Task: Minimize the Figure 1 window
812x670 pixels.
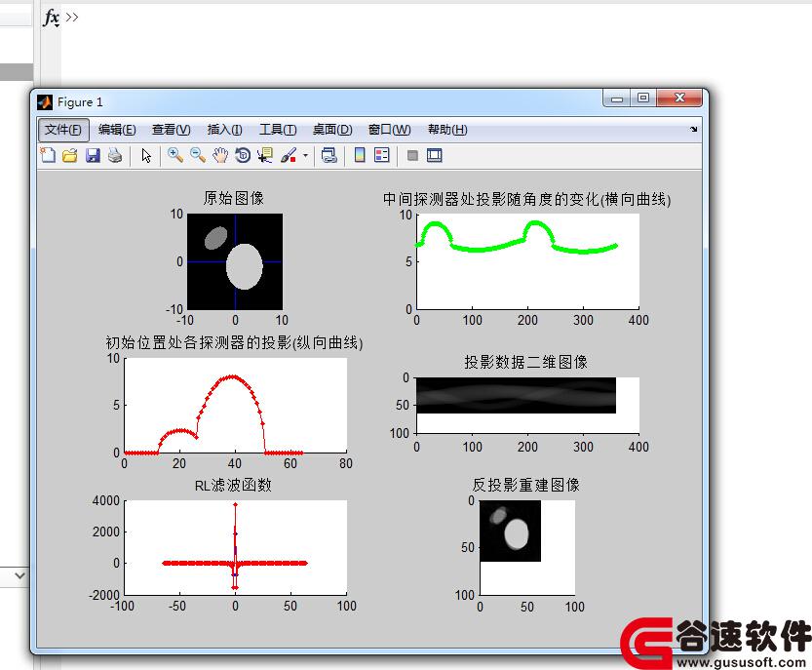Action: point(616,99)
